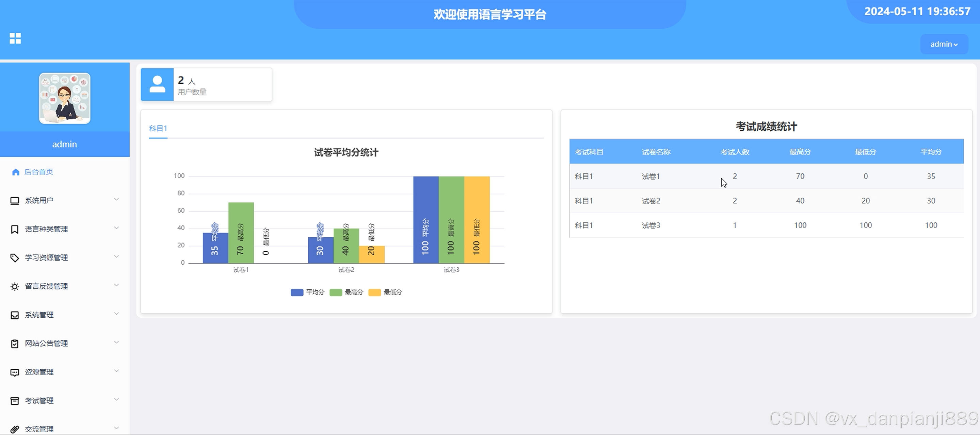This screenshot has width=980, height=435.
Task: Open the admin user dropdown
Action: pyautogui.click(x=944, y=44)
